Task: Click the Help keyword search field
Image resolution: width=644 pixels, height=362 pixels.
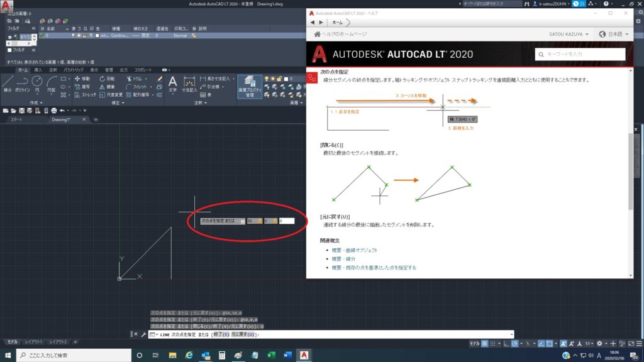Action: tap(580, 54)
